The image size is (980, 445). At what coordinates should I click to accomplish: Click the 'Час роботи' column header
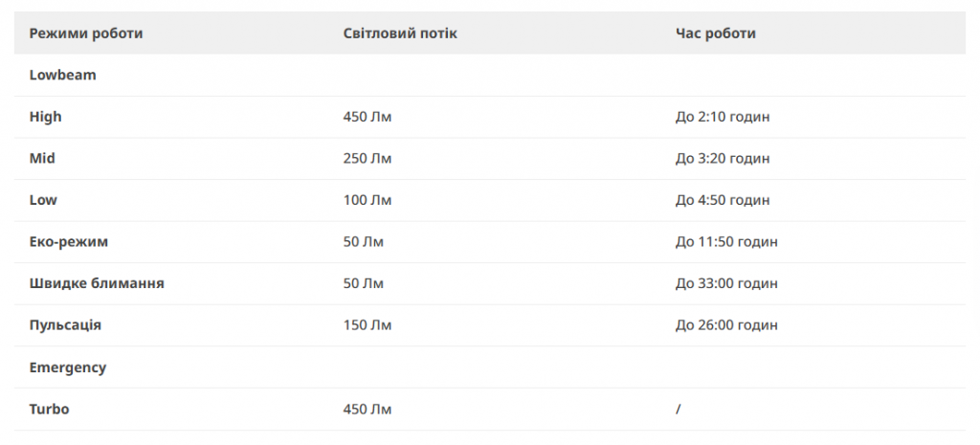coord(716,33)
